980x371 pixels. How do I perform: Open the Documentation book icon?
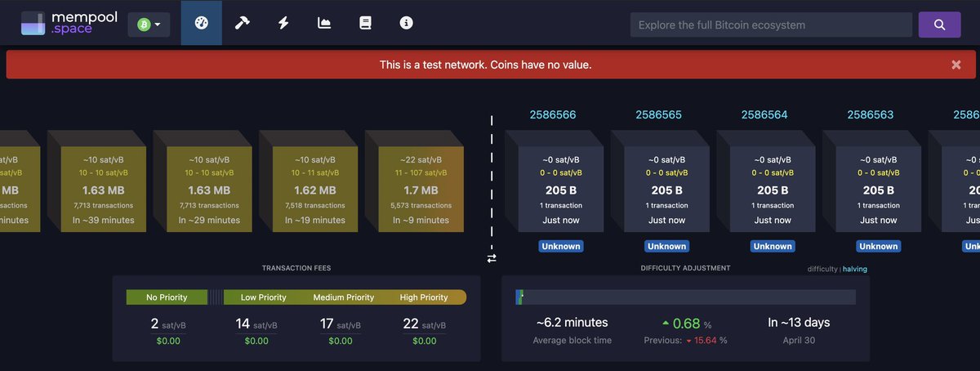tap(365, 23)
